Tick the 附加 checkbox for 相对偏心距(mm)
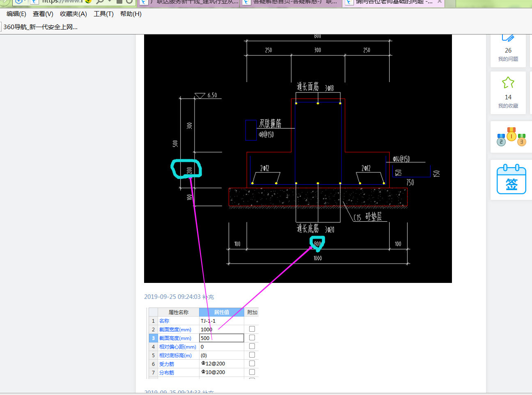532x395 pixels. tap(252, 346)
